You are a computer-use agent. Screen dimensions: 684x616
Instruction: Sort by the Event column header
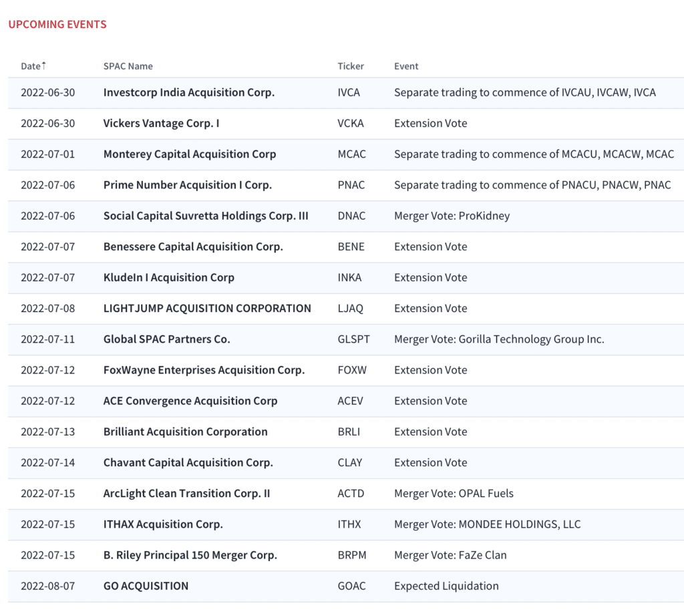pos(406,66)
